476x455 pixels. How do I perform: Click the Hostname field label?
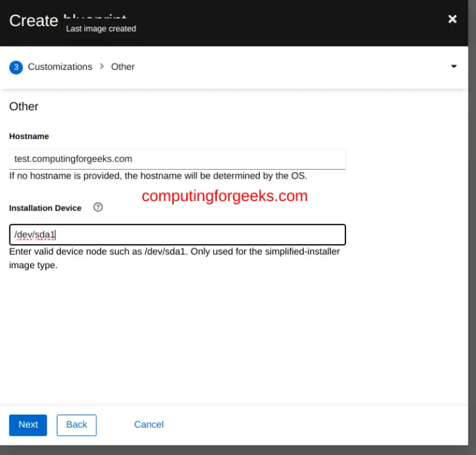coord(29,136)
